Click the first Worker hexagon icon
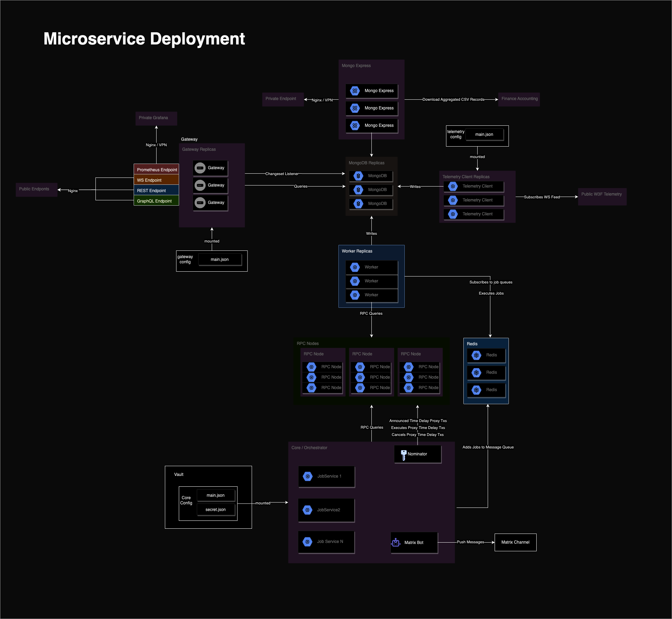672x619 pixels. 355,267
